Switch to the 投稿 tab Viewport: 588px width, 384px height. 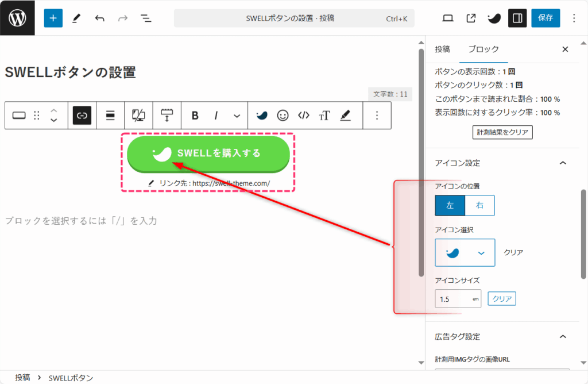click(442, 49)
